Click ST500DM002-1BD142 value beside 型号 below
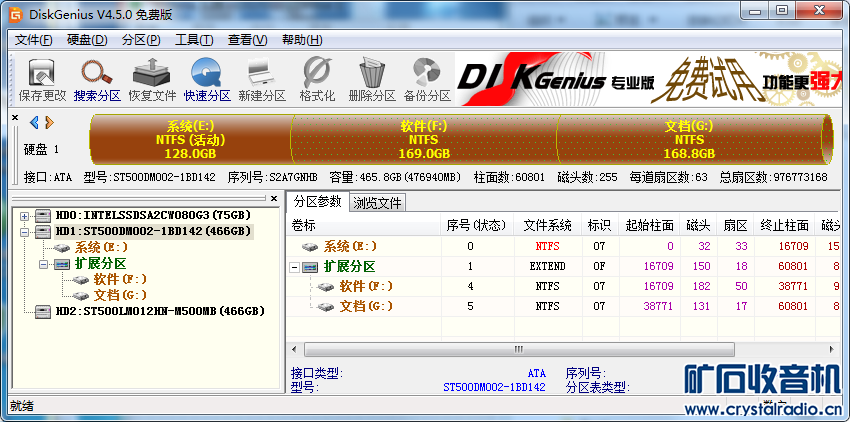This screenshot has width=850, height=422. click(494, 387)
